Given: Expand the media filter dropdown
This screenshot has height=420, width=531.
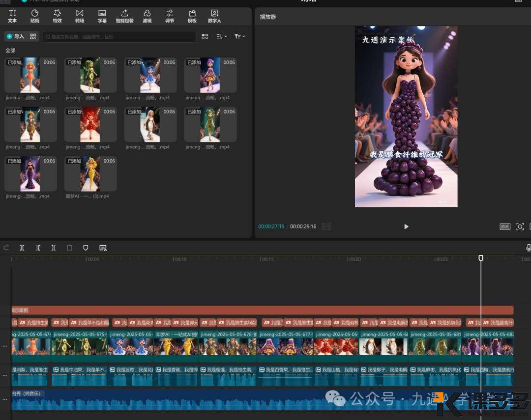Looking at the screenshot, I should [239, 36].
